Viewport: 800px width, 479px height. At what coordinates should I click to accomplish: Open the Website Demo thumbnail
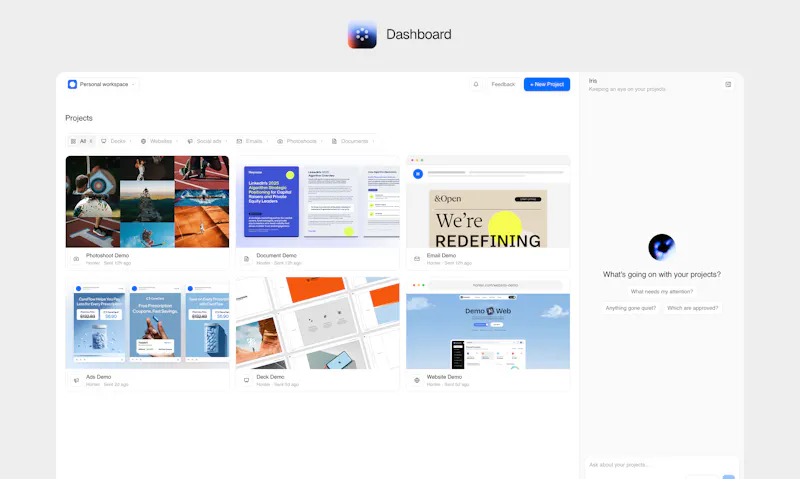(x=488, y=323)
